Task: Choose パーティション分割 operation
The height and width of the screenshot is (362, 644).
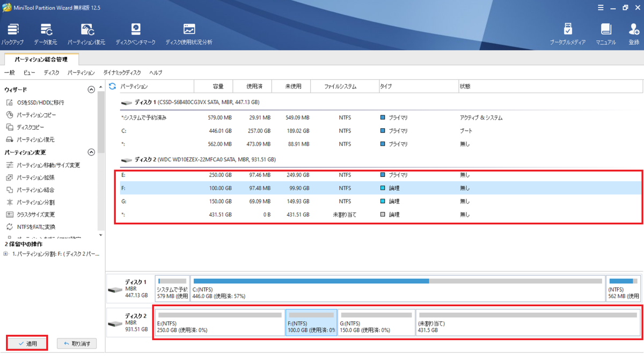Action: click(30, 202)
